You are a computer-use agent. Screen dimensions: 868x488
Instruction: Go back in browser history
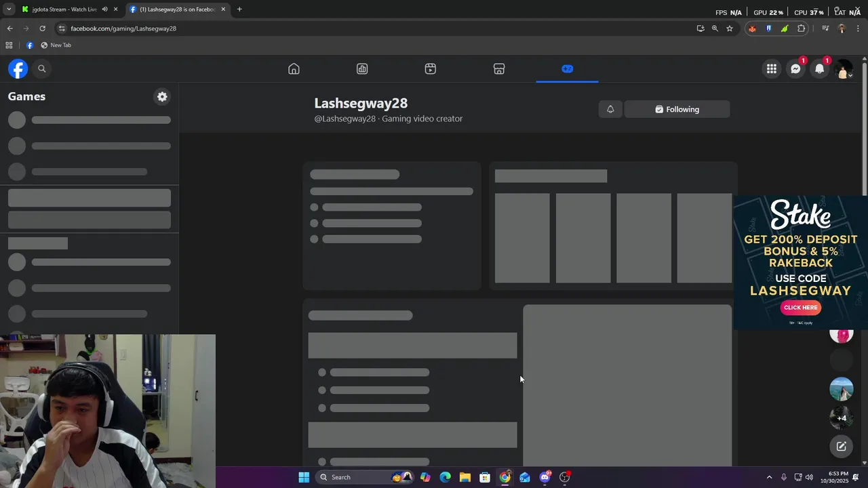(9, 28)
